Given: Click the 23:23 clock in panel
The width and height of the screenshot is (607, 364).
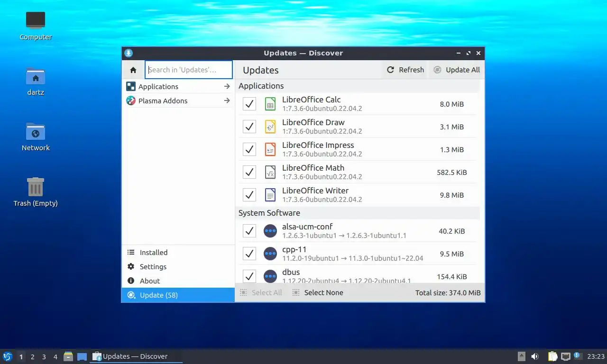Looking at the screenshot, I should pos(596,356).
